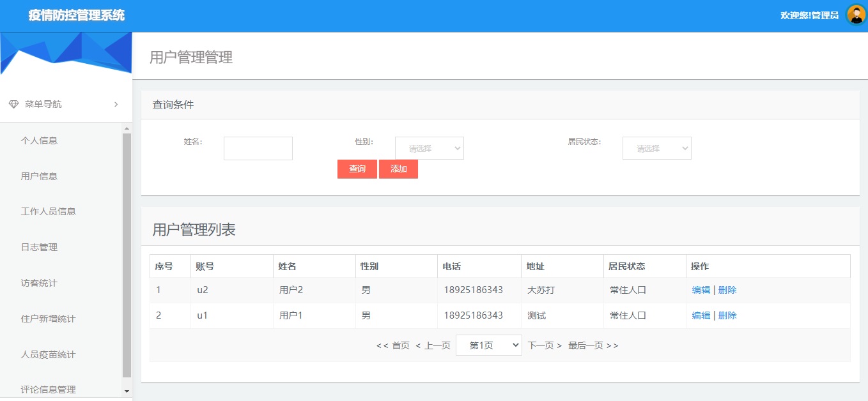
Task: Open the 居民状态 dropdown
Action: (656, 148)
